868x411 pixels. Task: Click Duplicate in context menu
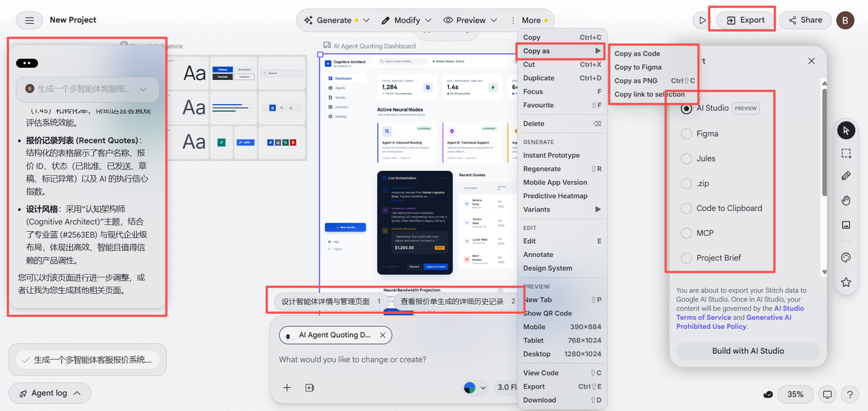(x=562, y=78)
